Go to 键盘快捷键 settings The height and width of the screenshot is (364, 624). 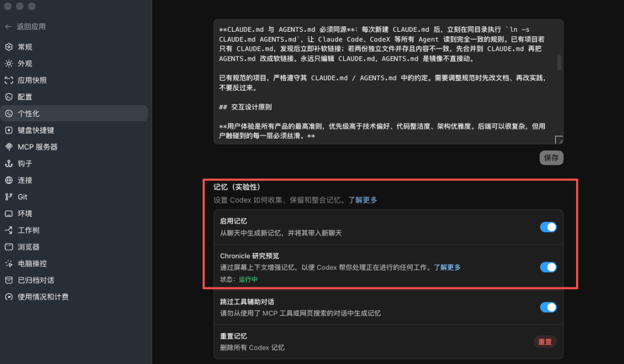coord(74,131)
